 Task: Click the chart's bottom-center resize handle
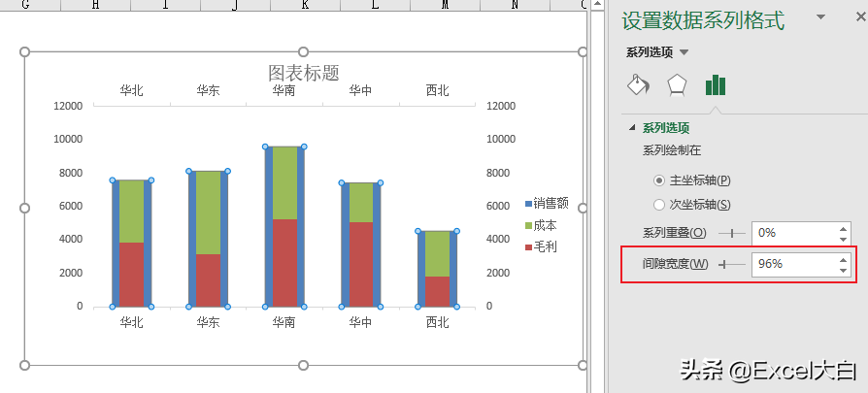point(303,365)
